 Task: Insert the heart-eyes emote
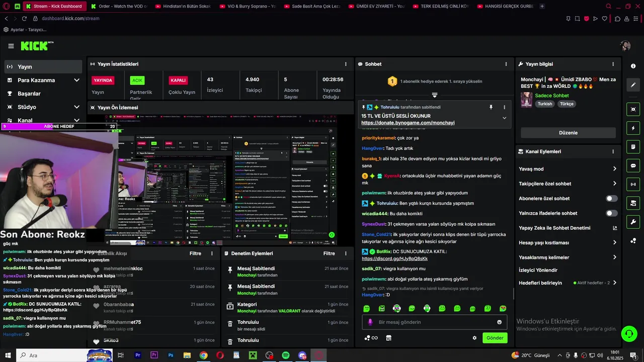tap(502, 308)
